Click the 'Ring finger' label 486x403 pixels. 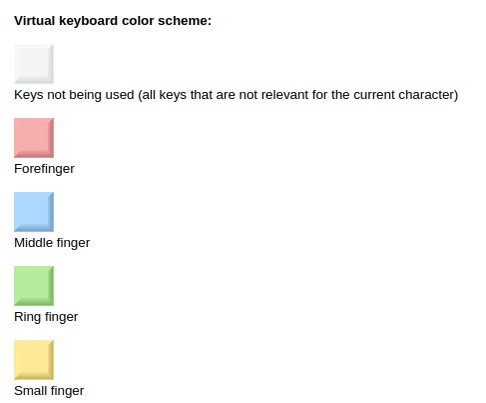[46, 317]
